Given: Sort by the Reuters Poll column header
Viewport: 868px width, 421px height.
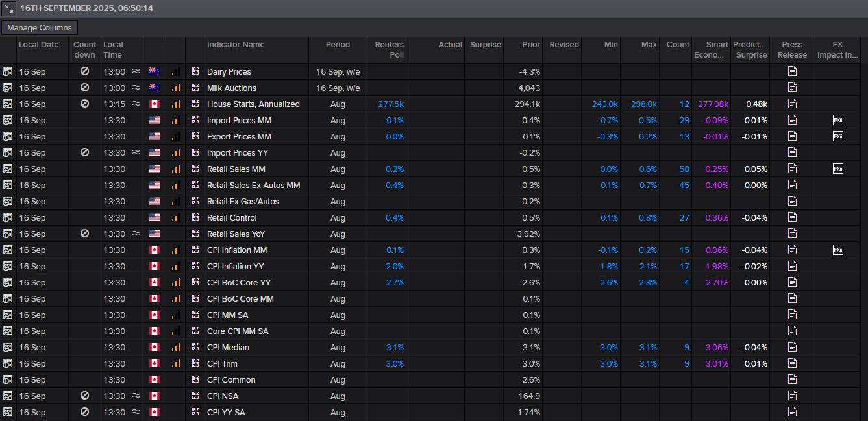Looking at the screenshot, I should (x=389, y=49).
